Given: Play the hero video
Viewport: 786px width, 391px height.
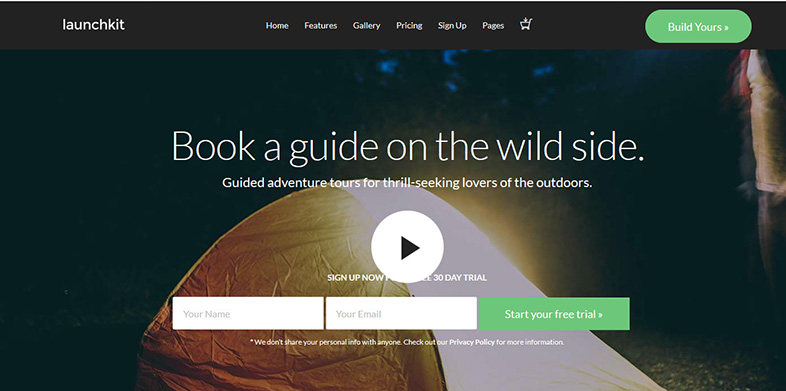Looking at the screenshot, I should [x=407, y=247].
